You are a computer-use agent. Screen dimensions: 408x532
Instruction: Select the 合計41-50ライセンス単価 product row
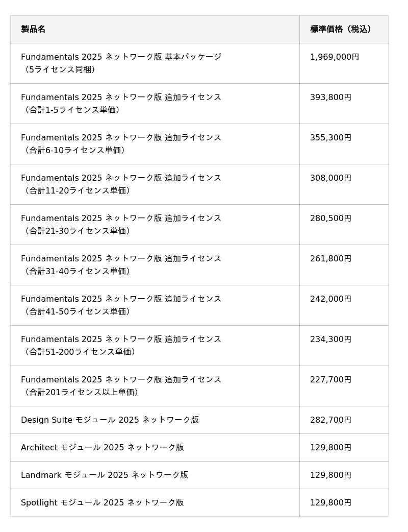tap(121, 305)
